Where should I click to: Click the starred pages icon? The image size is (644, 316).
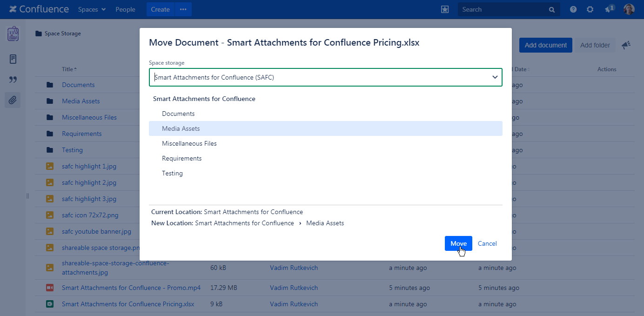tap(445, 9)
